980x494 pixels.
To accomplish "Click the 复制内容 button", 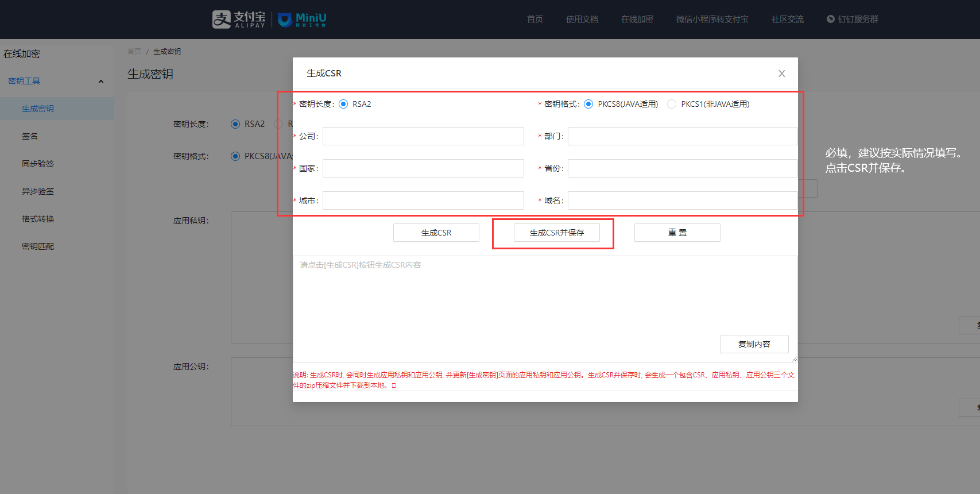I will pos(754,344).
